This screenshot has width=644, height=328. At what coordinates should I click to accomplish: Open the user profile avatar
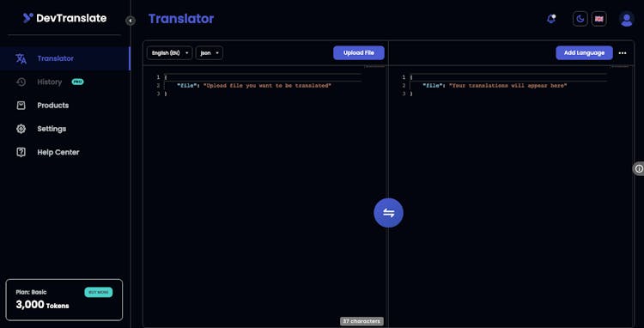(627, 19)
